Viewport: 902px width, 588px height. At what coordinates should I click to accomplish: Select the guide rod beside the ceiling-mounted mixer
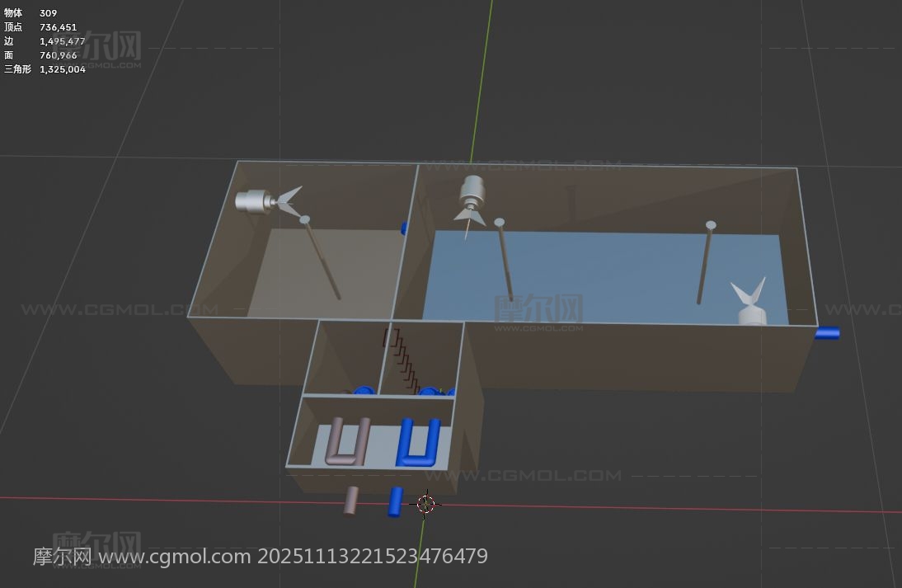505,260
